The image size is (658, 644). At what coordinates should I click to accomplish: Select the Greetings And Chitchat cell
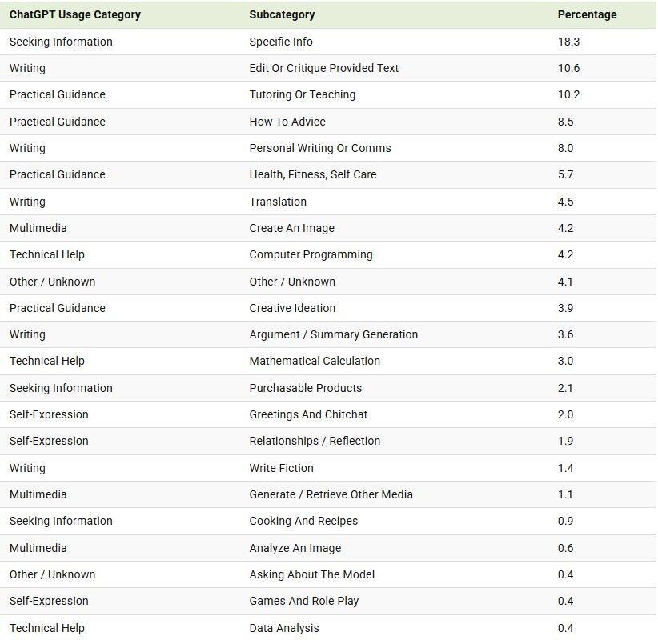click(x=308, y=414)
